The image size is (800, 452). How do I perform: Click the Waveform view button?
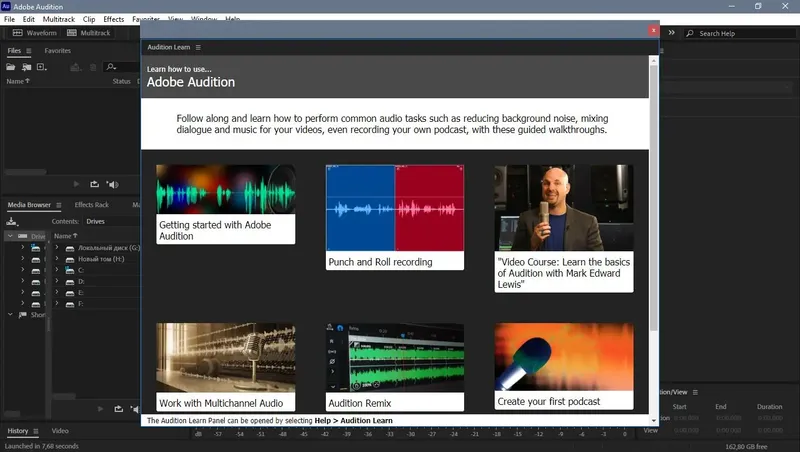[34, 33]
